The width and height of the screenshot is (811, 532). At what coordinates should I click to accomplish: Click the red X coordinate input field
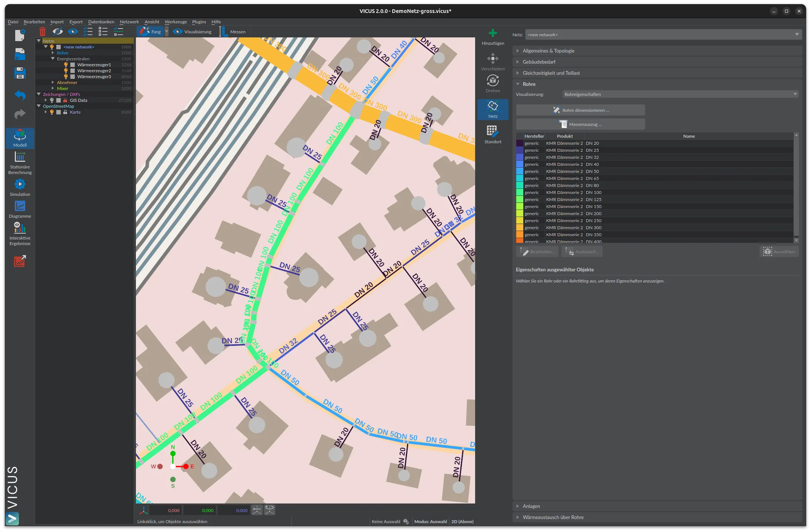tap(166, 511)
